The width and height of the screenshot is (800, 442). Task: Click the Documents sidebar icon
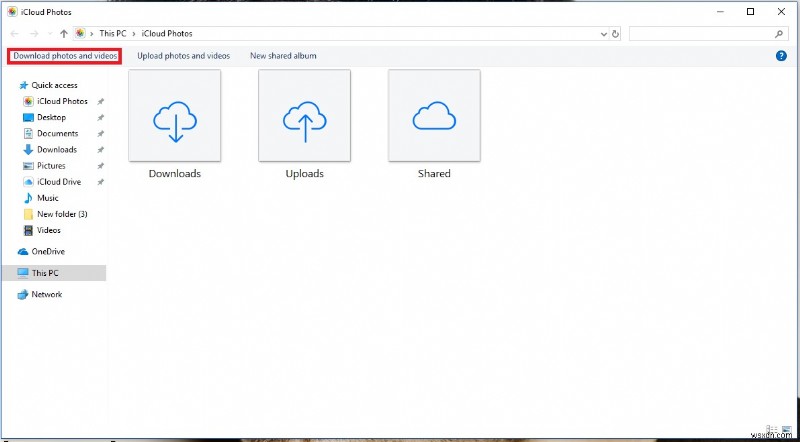click(x=29, y=133)
